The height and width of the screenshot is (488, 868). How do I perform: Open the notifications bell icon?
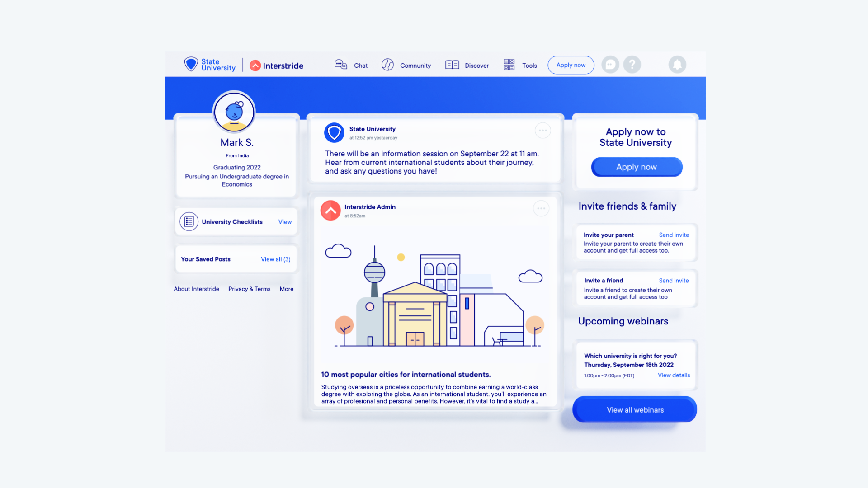(677, 65)
